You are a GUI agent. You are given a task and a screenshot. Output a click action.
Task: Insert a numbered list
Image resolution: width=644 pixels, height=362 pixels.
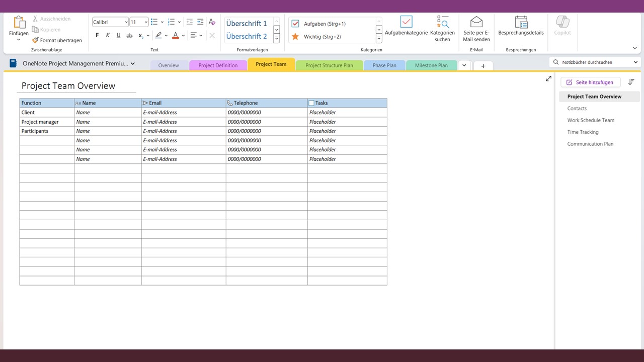(x=171, y=22)
